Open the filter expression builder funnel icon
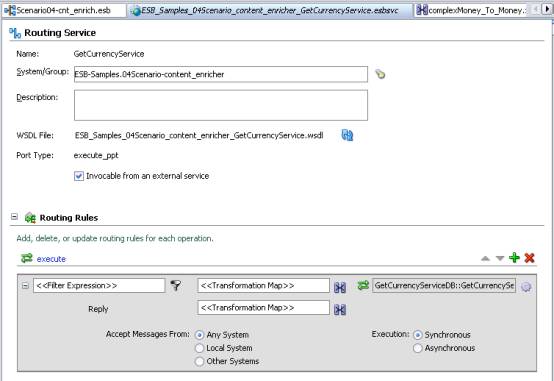The height and width of the screenshot is (381, 554). [x=176, y=285]
